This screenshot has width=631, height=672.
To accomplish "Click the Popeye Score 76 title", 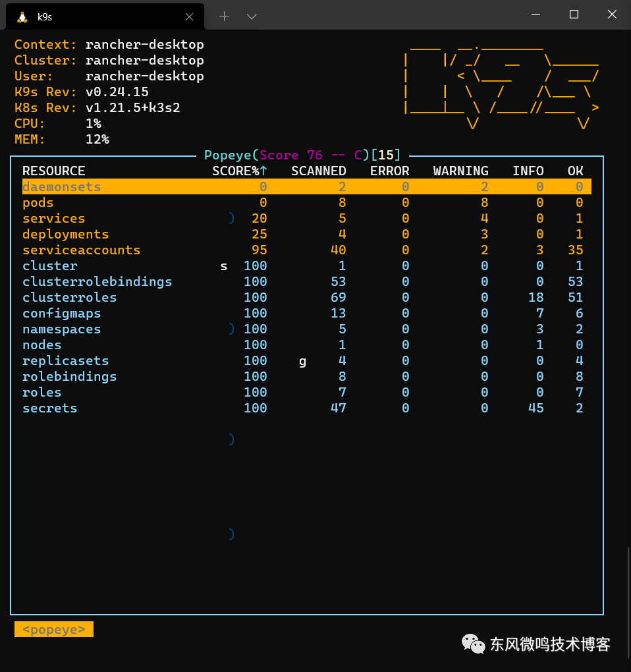I will [x=302, y=155].
